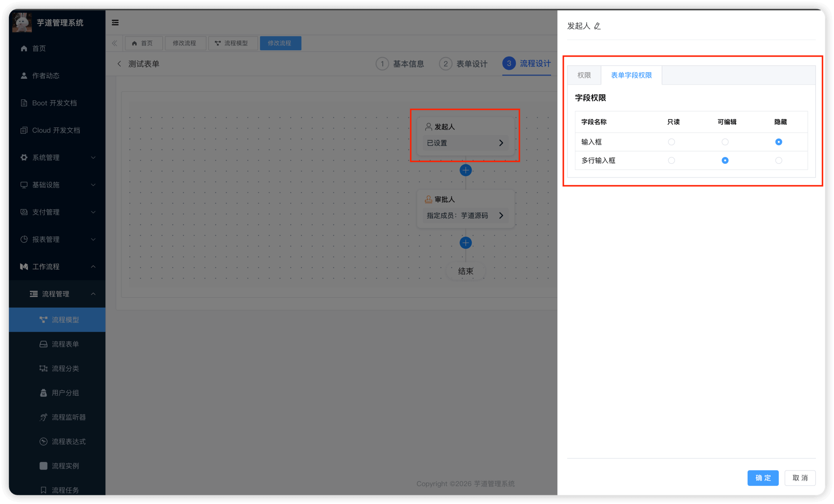Click the back arrow beside 测试表单
This screenshot has width=834, height=504.
coord(119,64)
